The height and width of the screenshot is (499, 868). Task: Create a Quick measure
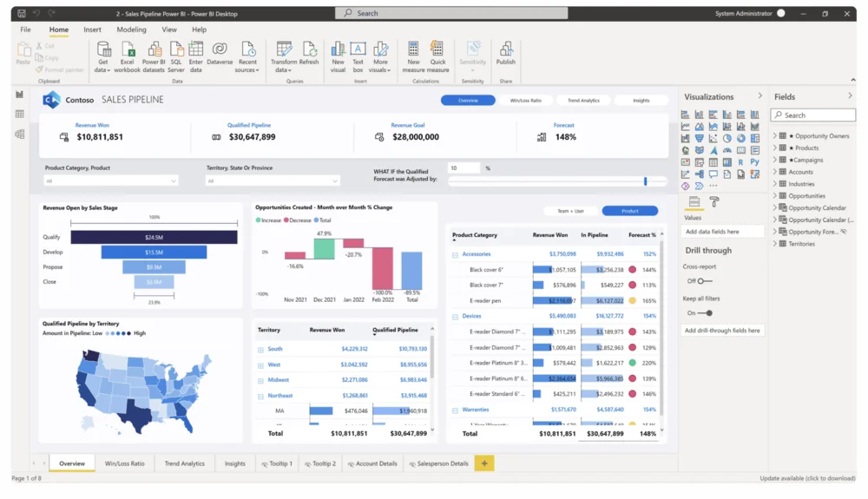[437, 57]
